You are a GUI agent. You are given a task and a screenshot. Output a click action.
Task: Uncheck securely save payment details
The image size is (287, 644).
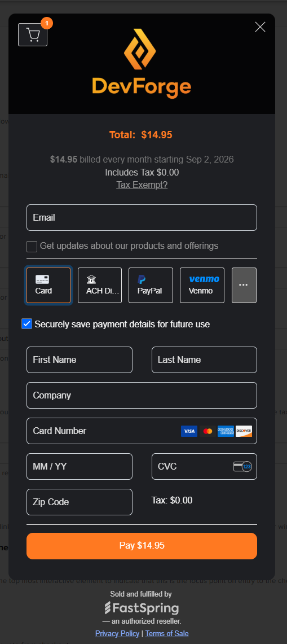(27, 324)
